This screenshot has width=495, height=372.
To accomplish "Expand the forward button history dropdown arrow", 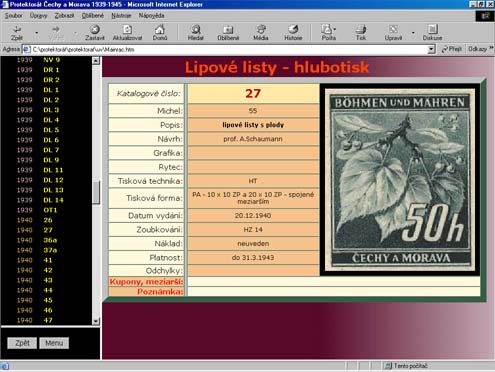I will pyautogui.click(x=75, y=33).
